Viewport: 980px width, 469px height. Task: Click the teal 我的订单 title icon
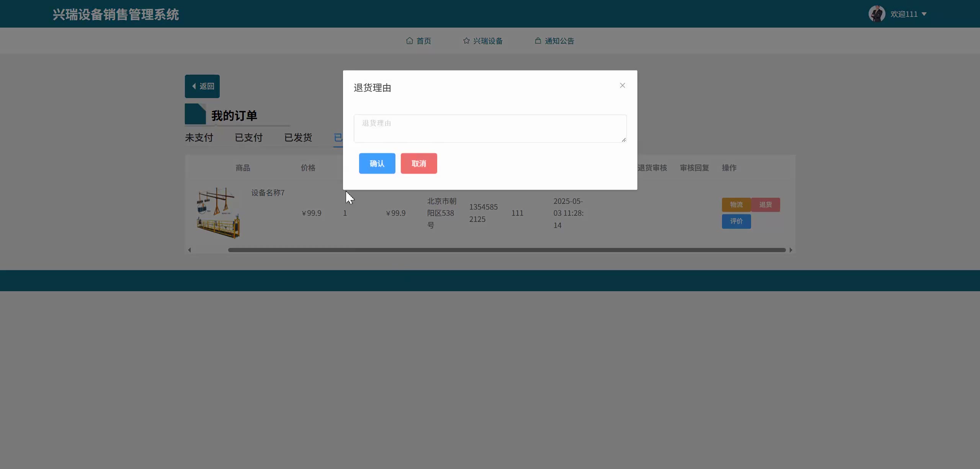pyautogui.click(x=195, y=114)
